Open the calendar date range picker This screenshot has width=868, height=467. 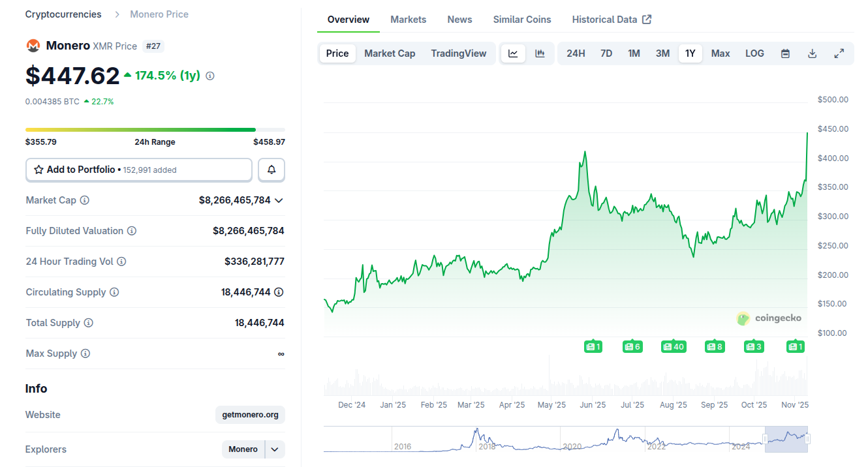(786, 53)
